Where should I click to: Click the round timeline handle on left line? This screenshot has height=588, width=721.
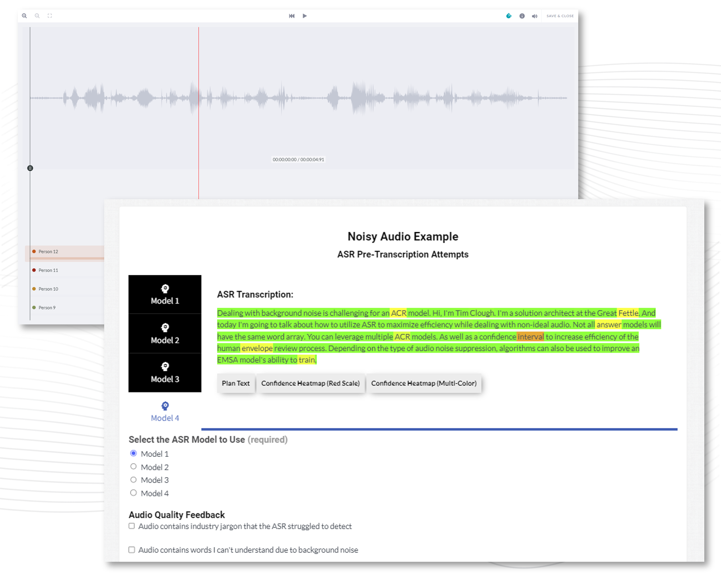[x=30, y=168]
